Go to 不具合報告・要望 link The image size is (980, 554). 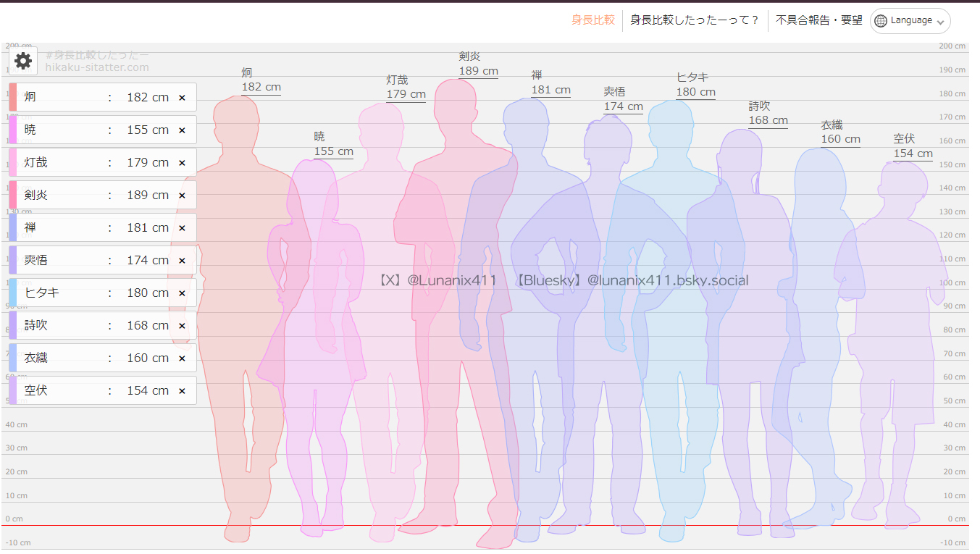818,20
